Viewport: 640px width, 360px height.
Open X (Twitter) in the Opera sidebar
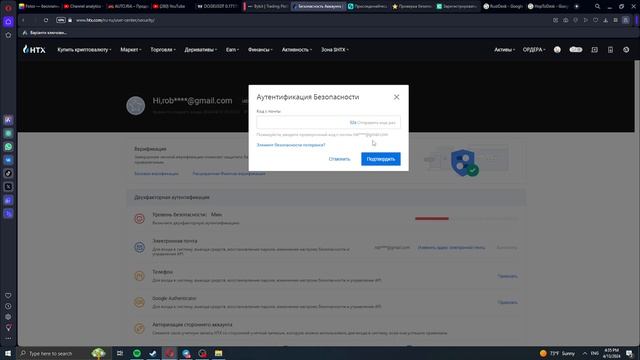(x=8, y=187)
